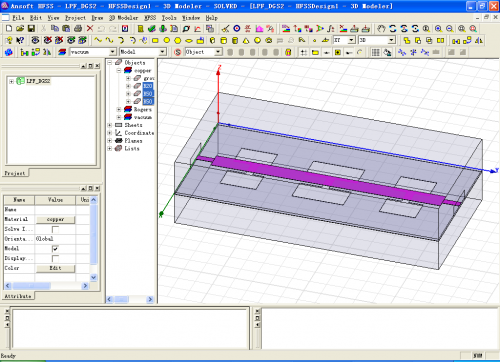Create a new project with New icon
This screenshot has width=500, height=362.
pos(9,29)
